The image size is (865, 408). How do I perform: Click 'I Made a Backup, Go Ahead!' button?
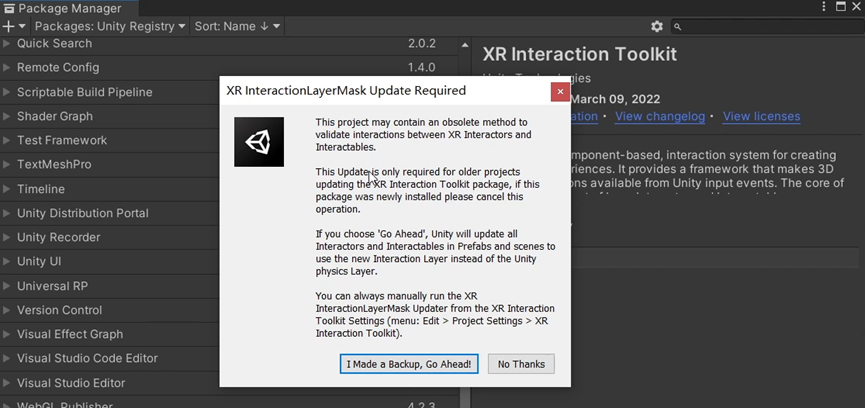click(409, 364)
